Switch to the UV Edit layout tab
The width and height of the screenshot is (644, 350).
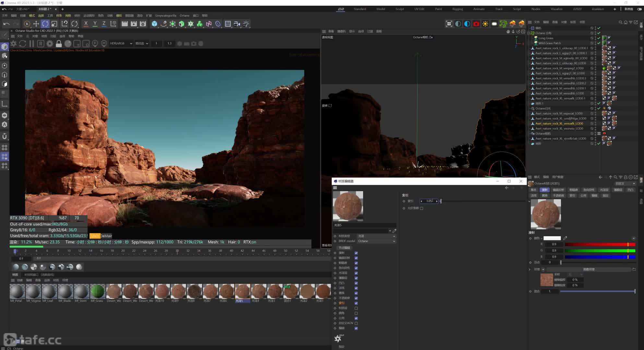[419, 9]
